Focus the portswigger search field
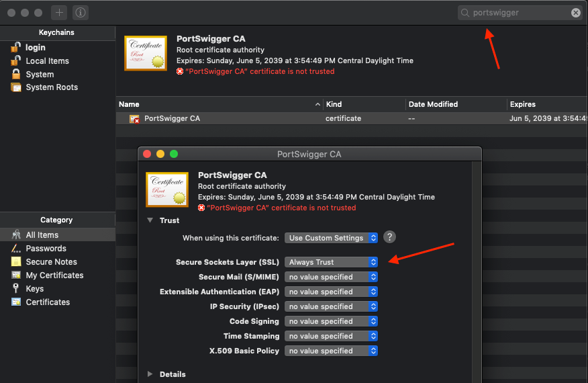Image resolution: width=588 pixels, height=383 pixels. click(520, 13)
